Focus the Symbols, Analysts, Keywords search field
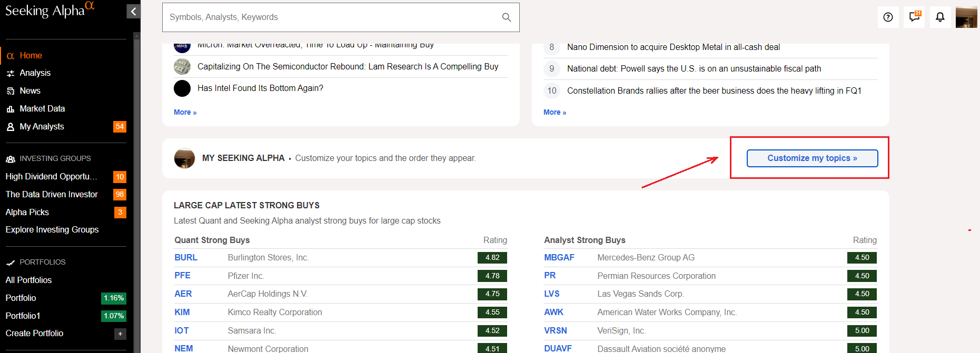This screenshot has width=980, height=353. click(x=341, y=17)
